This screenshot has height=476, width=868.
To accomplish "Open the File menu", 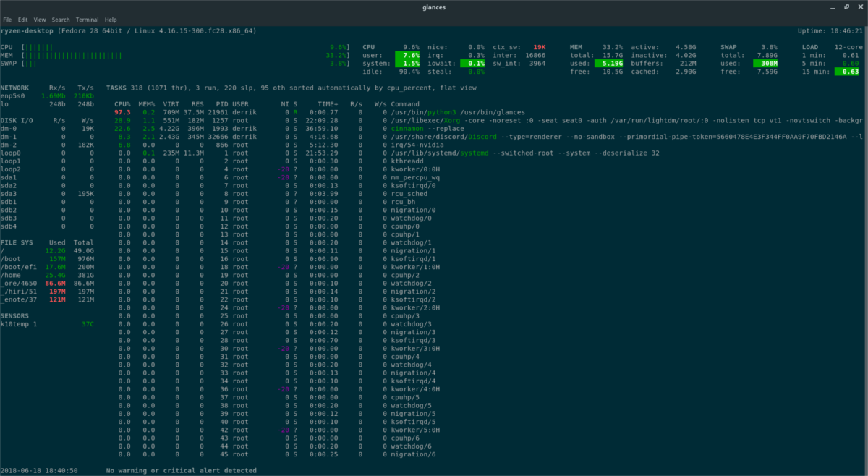I will pos(7,20).
